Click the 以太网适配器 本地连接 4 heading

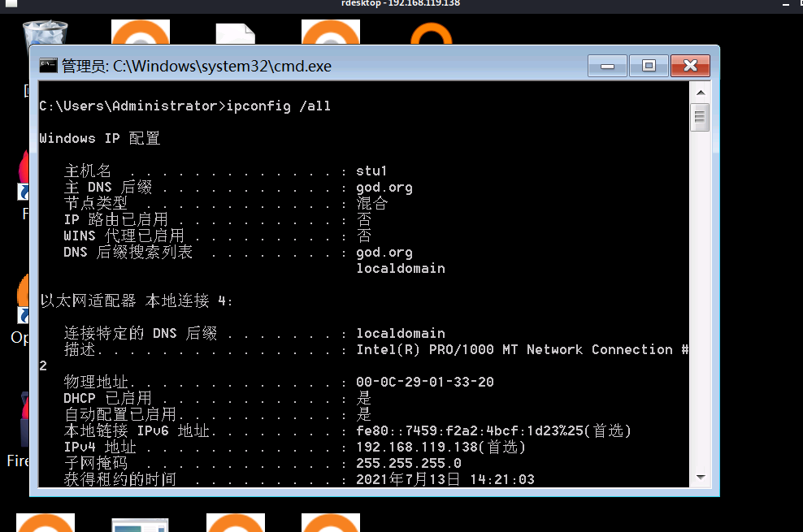click(x=137, y=301)
